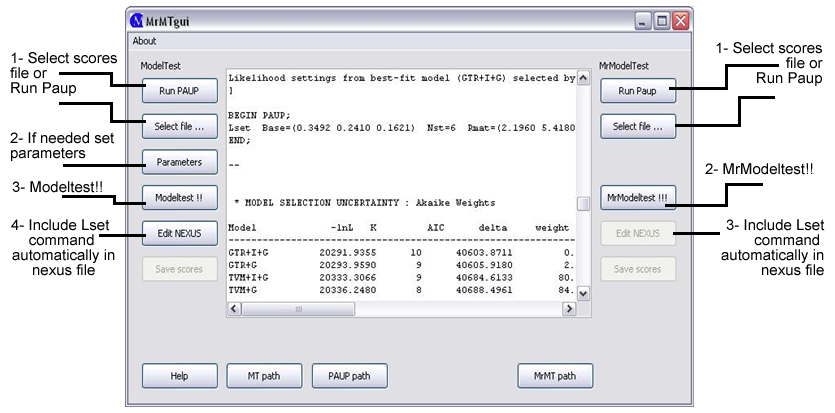Click the vertical scrollbar thumb
The image size is (835, 413).
(x=584, y=204)
